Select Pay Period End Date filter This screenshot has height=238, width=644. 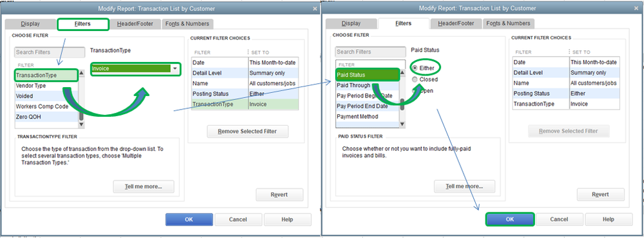point(367,106)
